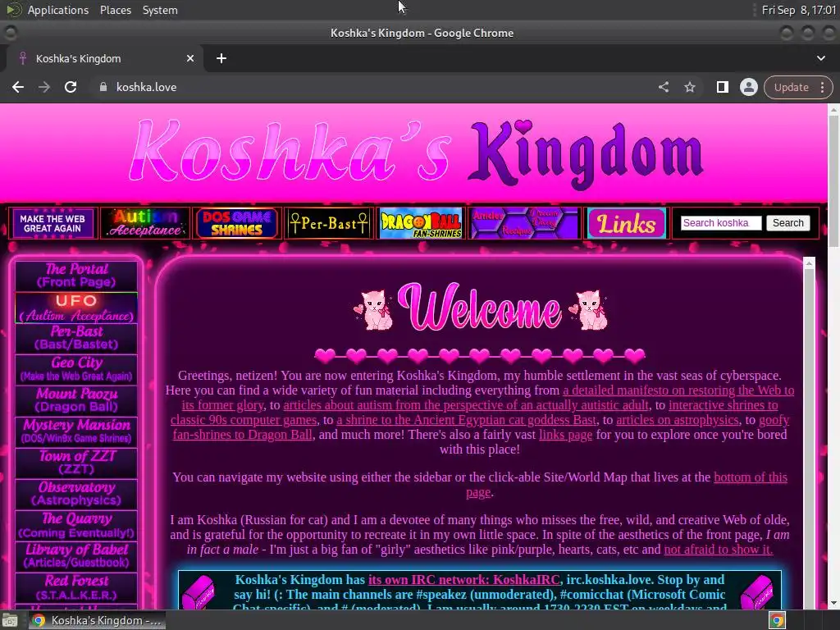The height and width of the screenshot is (630, 840).
Task: Open the Links banner button
Action: [x=626, y=223]
